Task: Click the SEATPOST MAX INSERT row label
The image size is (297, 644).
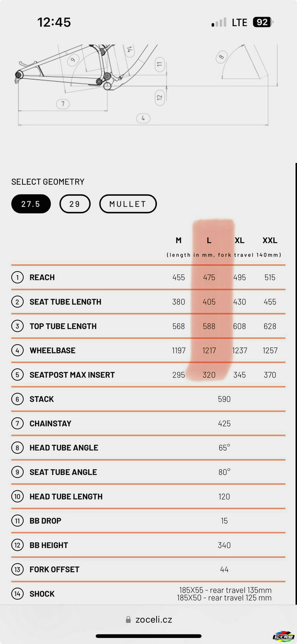Action: pos(72,375)
